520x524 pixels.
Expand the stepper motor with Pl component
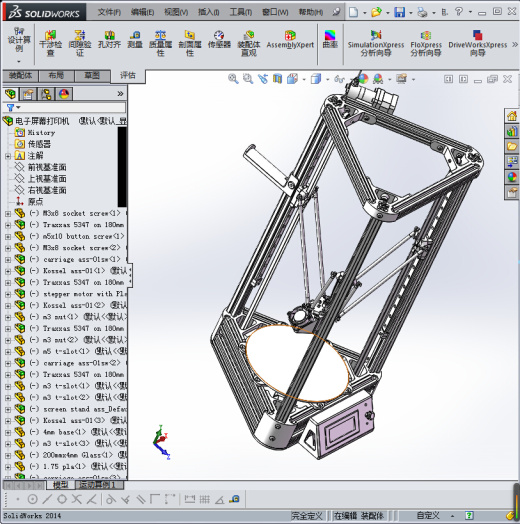pos(8,294)
